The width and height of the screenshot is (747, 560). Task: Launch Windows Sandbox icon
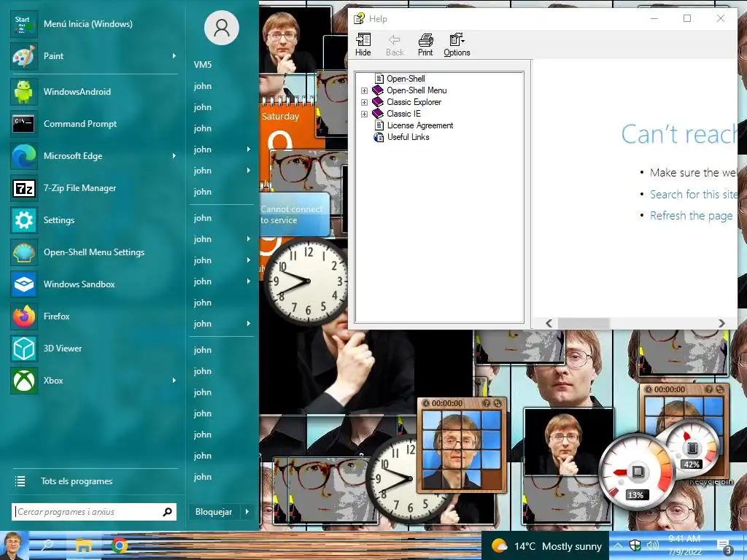click(x=23, y=284)
